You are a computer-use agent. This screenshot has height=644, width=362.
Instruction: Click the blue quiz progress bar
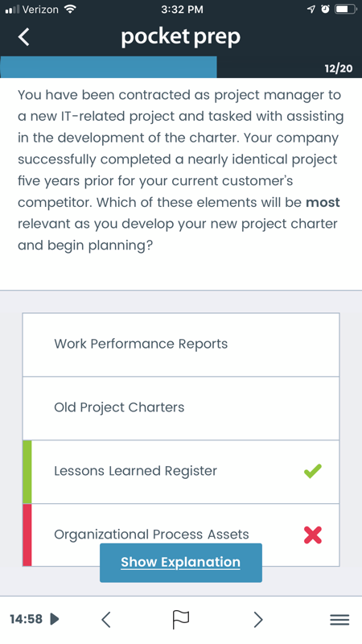[109, 67]
